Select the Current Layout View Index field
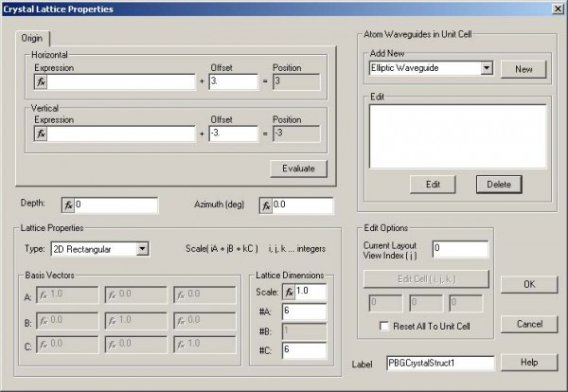Viewport: 568px width, 392px height. tap(460, 249)
